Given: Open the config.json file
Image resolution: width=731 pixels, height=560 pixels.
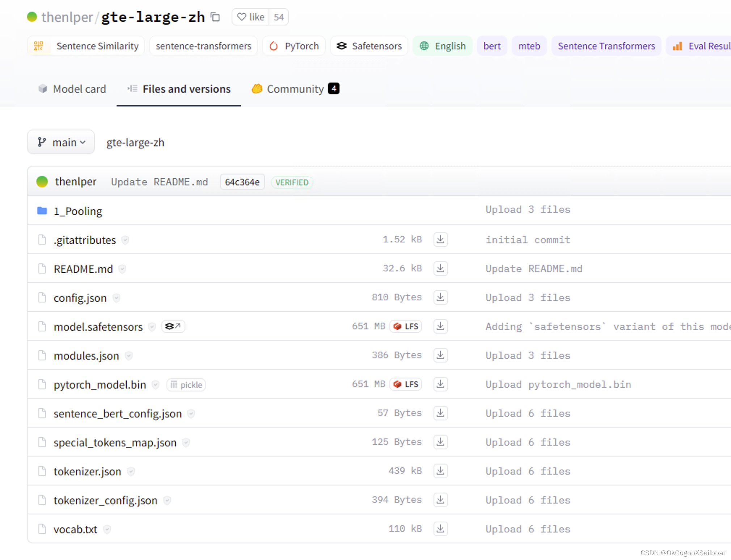Looking at the screenshot, I should [x=80, y=298].
